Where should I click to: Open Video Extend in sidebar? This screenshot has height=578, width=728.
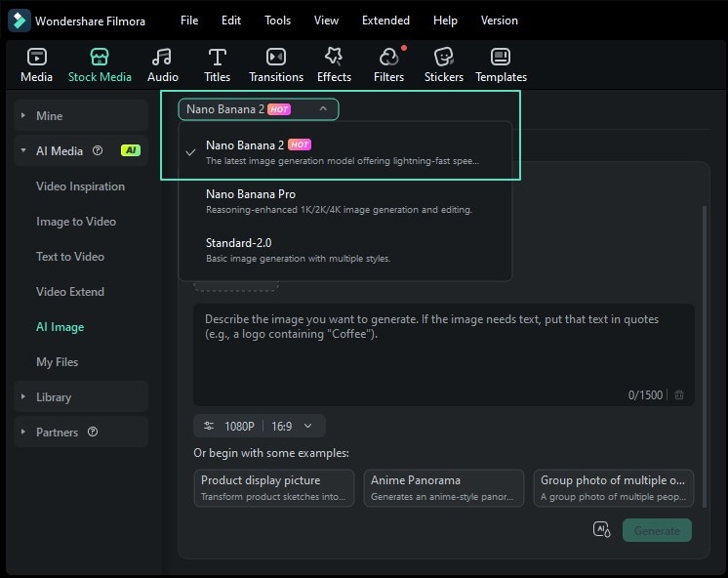tap(70, 292)
